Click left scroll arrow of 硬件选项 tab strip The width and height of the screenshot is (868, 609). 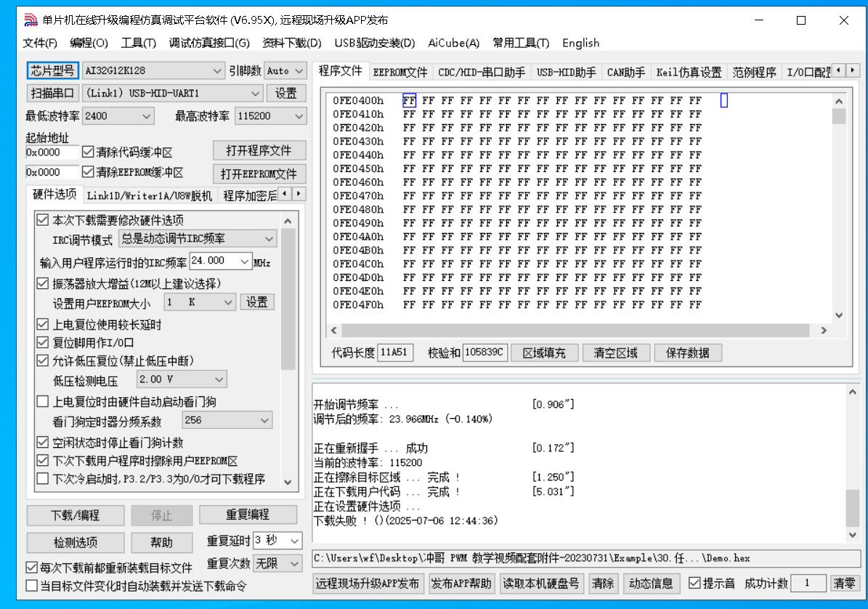click(285, 194)
